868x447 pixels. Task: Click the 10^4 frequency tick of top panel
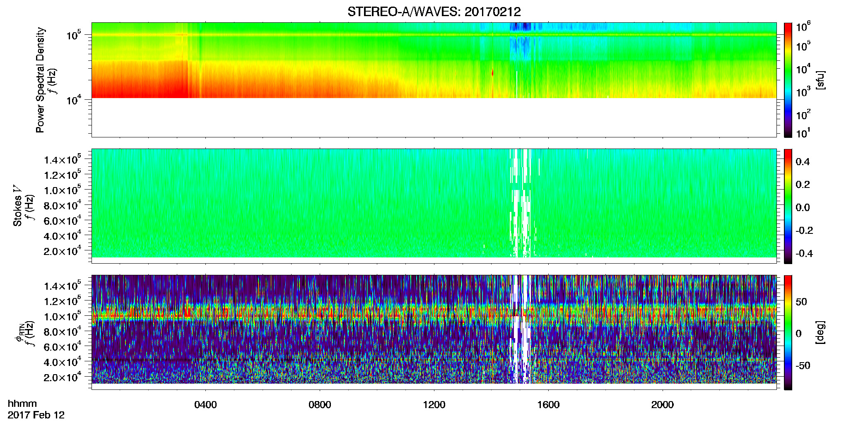coord(74,100)
